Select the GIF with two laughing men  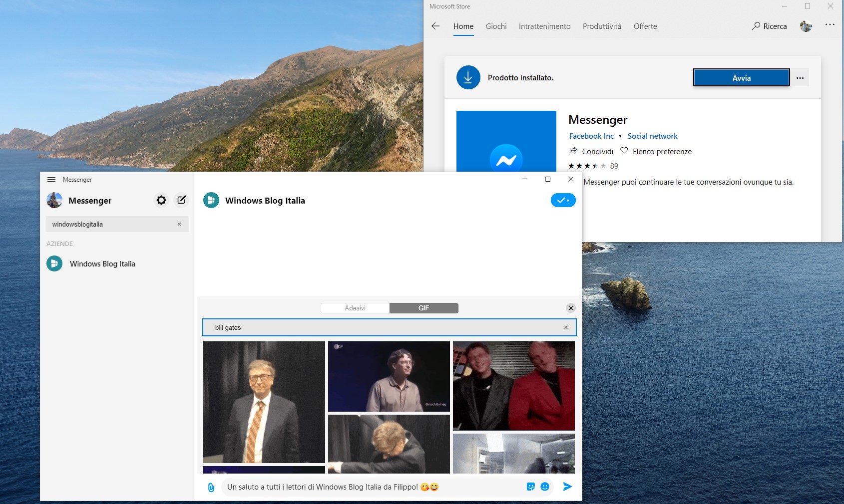coord(514,386)
